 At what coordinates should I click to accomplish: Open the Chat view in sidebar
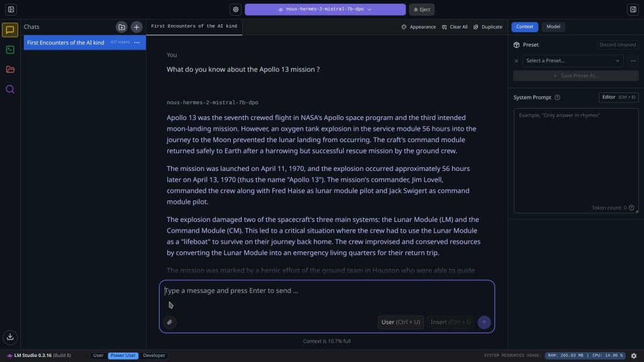[10, 30]
